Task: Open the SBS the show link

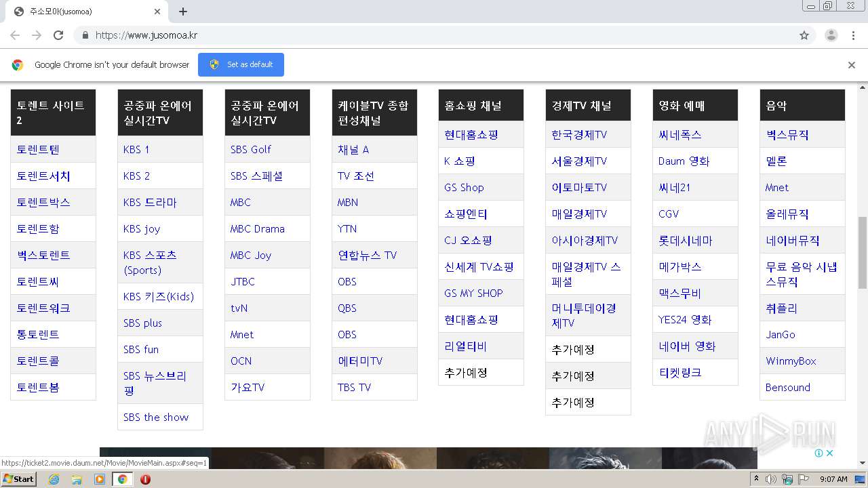Action: click(156, 417)
